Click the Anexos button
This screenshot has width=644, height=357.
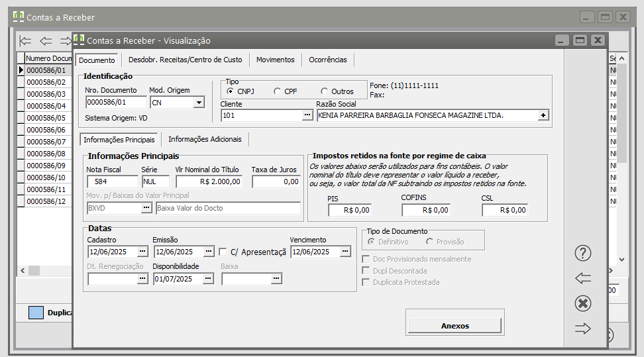(455, 326)
